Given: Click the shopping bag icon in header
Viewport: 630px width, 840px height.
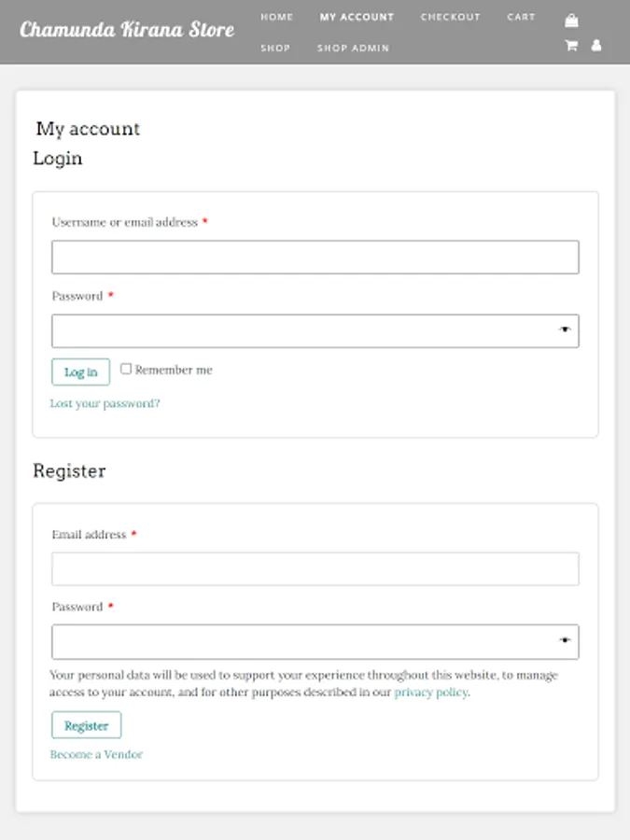Looking at the screenshot, I should coord(571,21).
